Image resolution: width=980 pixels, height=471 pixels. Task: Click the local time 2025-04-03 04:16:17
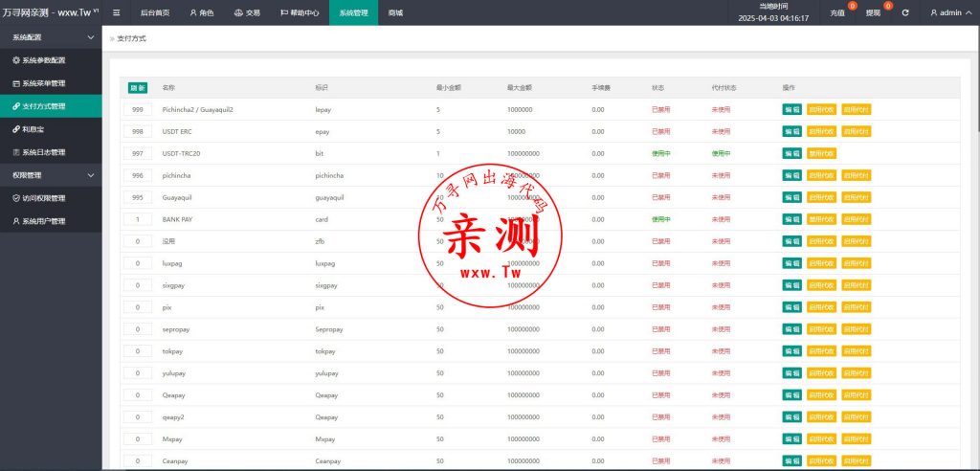773,18
